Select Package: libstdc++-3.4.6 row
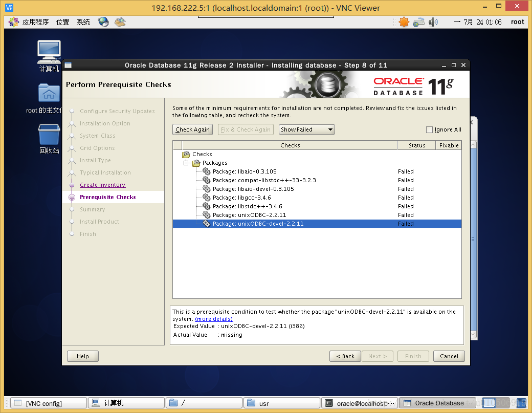 (x=317, y=206)
